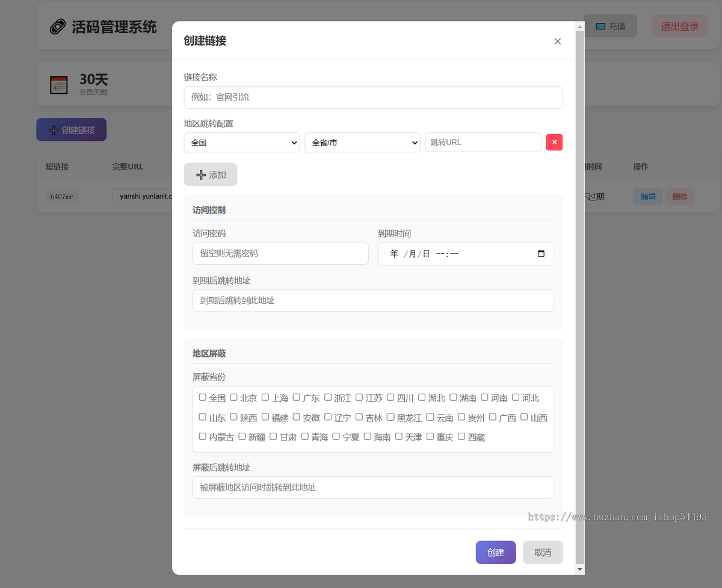
Task: Check the 宁夏 checkbox
Action: point(336,436)
